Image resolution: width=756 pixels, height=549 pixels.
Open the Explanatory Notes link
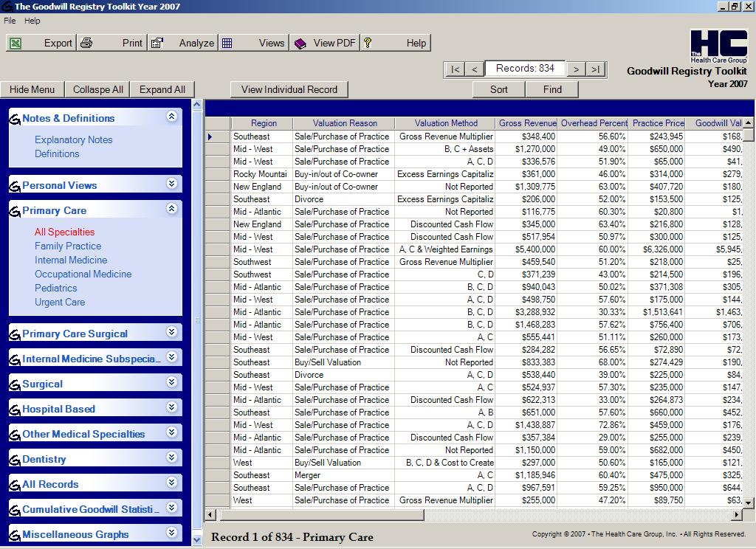[73, 139]
